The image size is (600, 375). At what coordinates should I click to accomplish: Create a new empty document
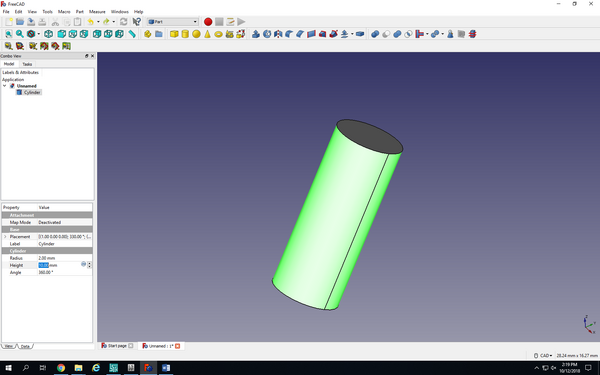9,22
